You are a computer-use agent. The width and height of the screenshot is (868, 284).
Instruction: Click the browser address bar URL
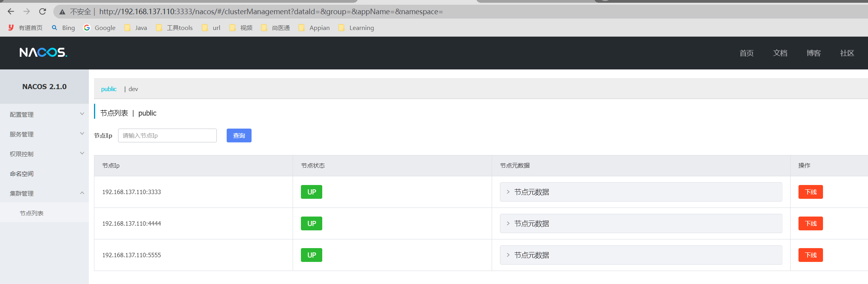tap(271, 12)
